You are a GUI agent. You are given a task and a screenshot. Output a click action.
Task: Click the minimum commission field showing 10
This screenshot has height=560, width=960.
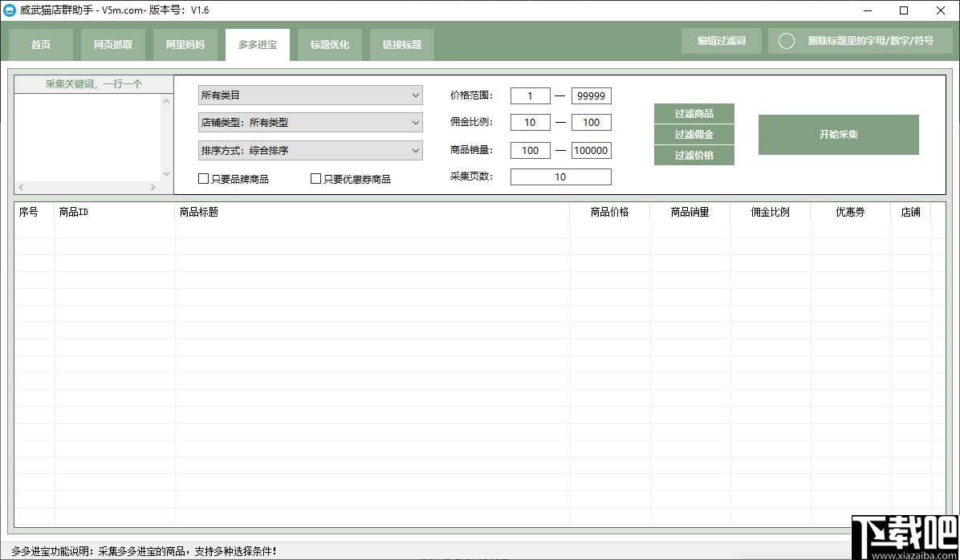coord(531,123)
